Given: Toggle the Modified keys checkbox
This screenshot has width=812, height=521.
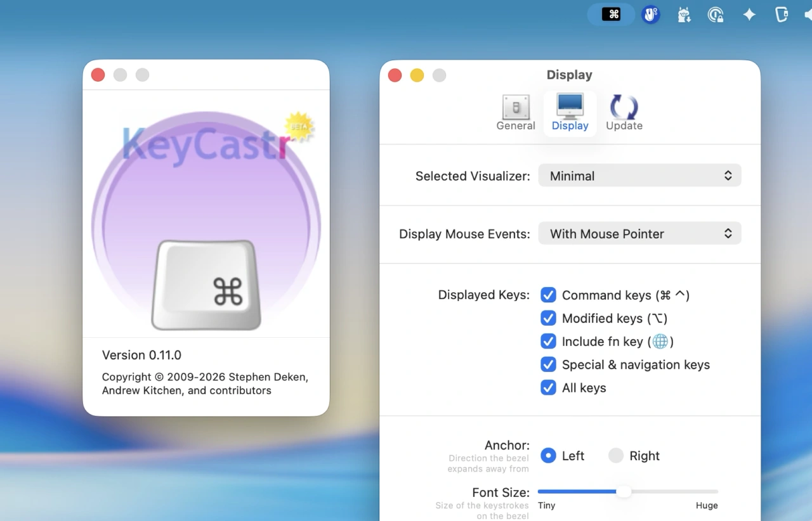Looking at the screenshot, I should 548,318.
